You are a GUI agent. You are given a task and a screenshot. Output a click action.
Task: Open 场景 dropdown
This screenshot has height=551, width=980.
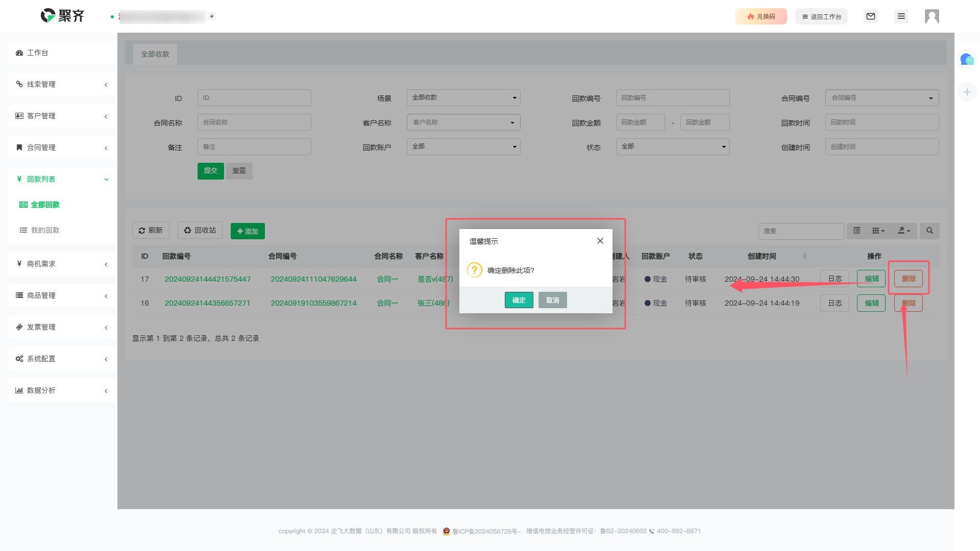point(463,97)
